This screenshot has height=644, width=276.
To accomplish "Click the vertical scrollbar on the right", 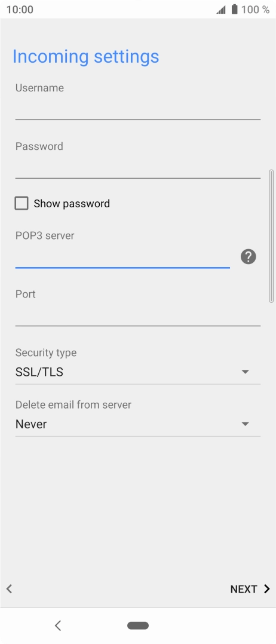I will 271,236.
